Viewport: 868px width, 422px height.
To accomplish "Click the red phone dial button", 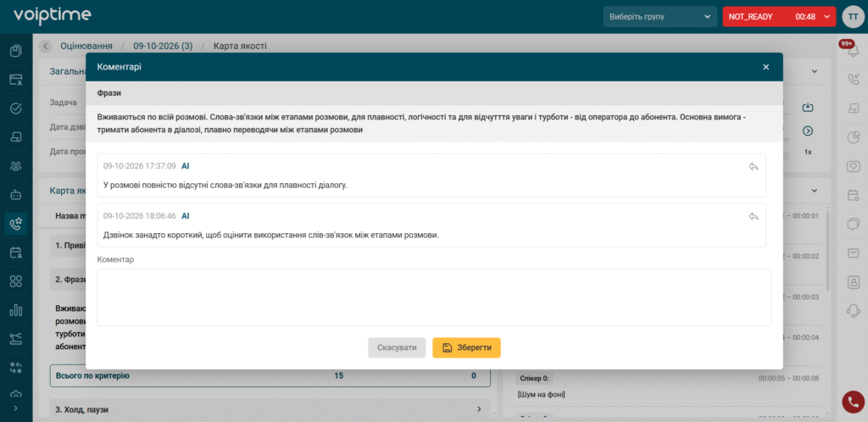I will pos(853,402).
